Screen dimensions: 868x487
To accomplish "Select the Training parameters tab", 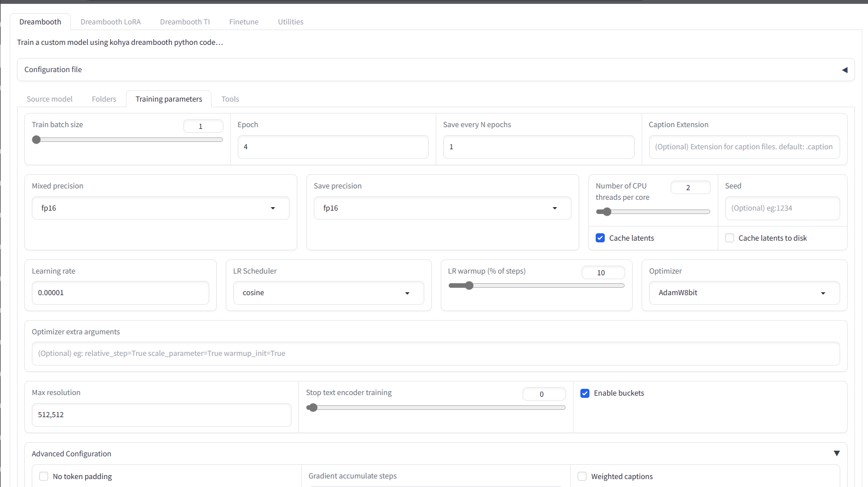I will 169,99.
